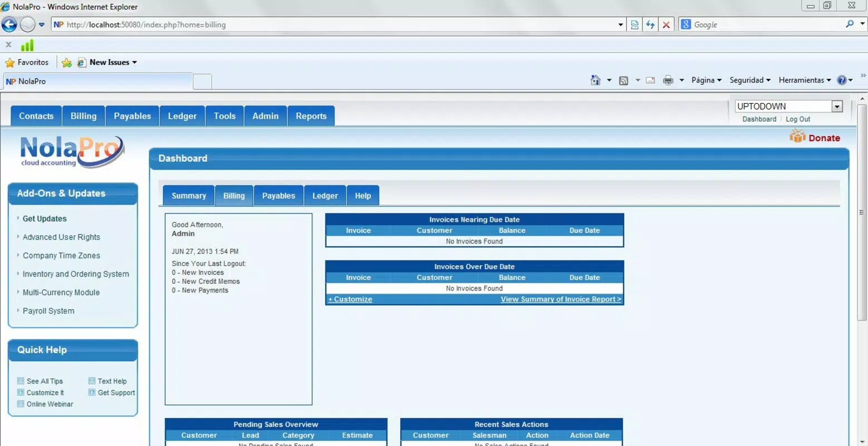Open the Seguridad menu
868x446 pixels.
[750, 80]
